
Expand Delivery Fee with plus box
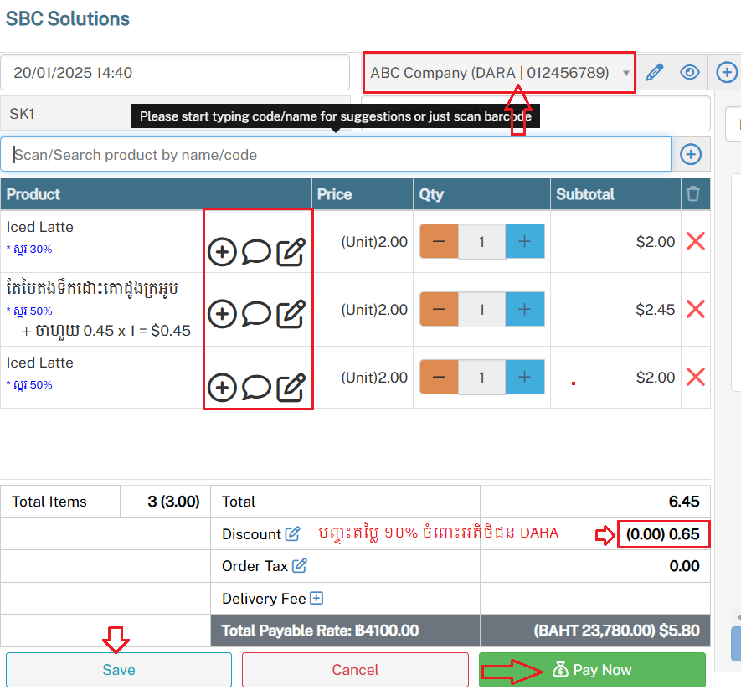tap(316, 598)
